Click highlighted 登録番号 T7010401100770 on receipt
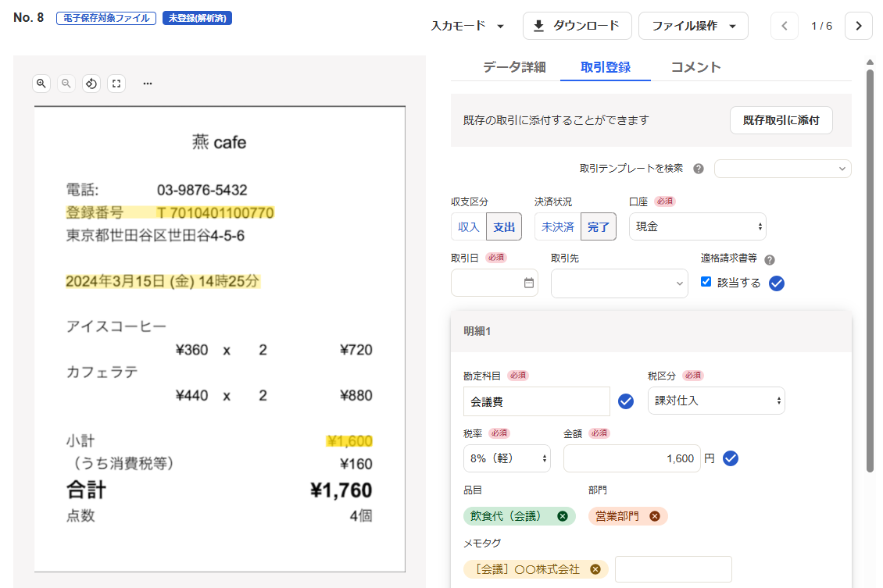The width and height of the screenshot is (883, 588). click(x=170, y=212)
